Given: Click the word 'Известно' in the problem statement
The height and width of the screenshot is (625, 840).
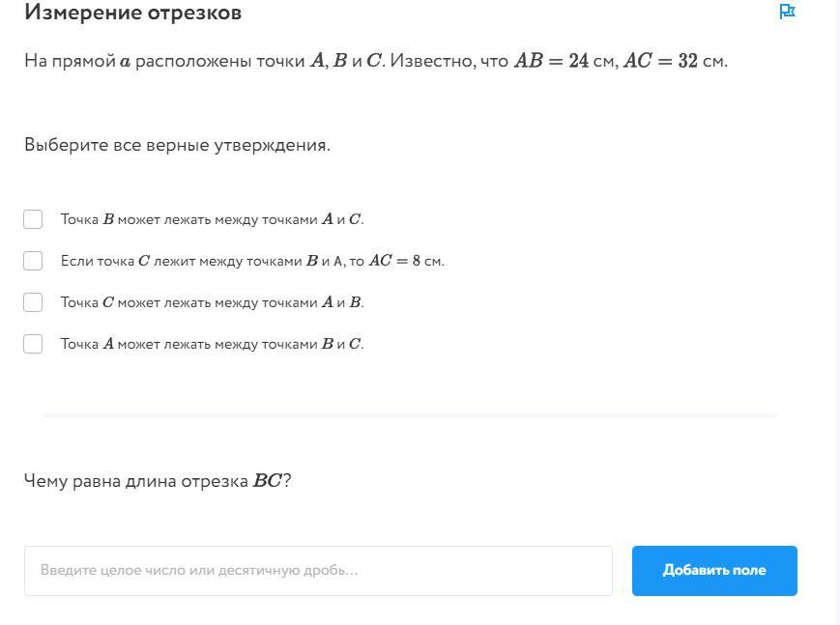Looking at the screenshot, I should click(x=432, y=61).
